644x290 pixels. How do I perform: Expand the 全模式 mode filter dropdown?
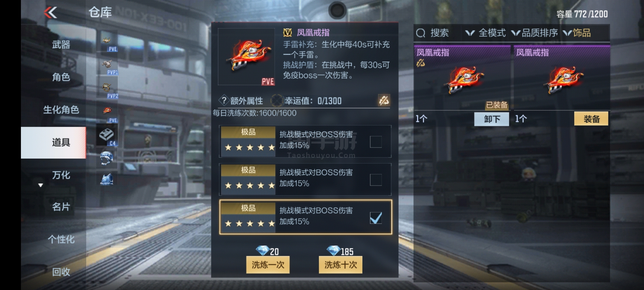pyautogui.click(x=485, y=33)
